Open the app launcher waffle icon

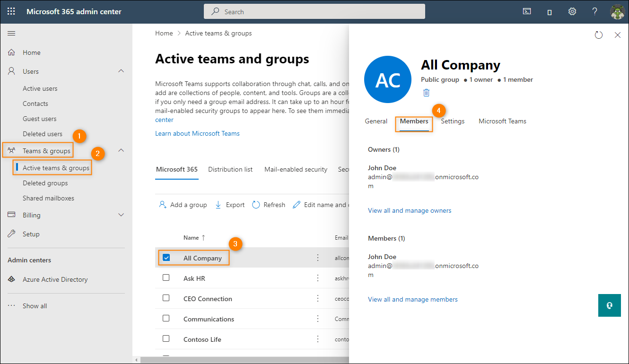[11, 11]
